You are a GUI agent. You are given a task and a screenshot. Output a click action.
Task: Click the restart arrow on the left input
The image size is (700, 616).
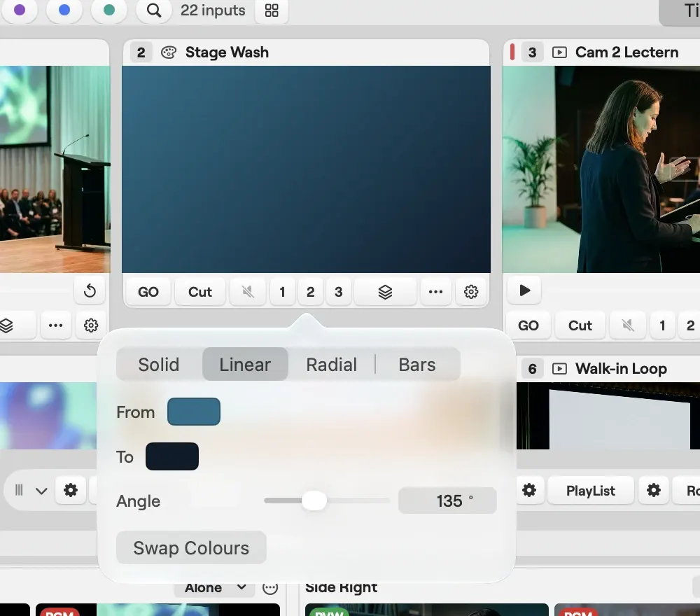90,290
